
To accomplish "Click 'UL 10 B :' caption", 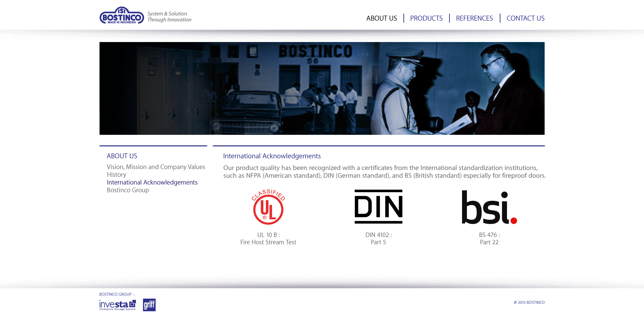I will [269, 235].
